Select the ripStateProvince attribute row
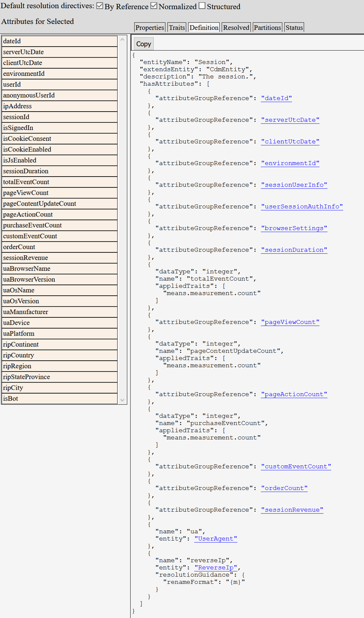The image size is (364, 618). [60, 377]
